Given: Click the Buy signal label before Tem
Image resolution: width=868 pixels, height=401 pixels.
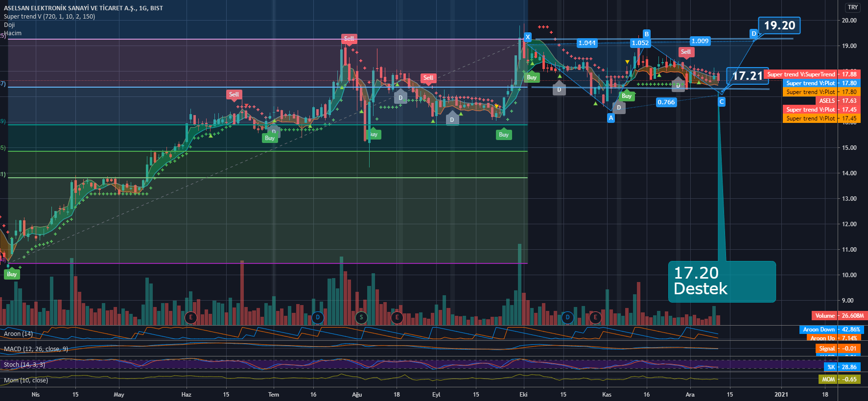Looking at the screenshot, I should 270,138.
